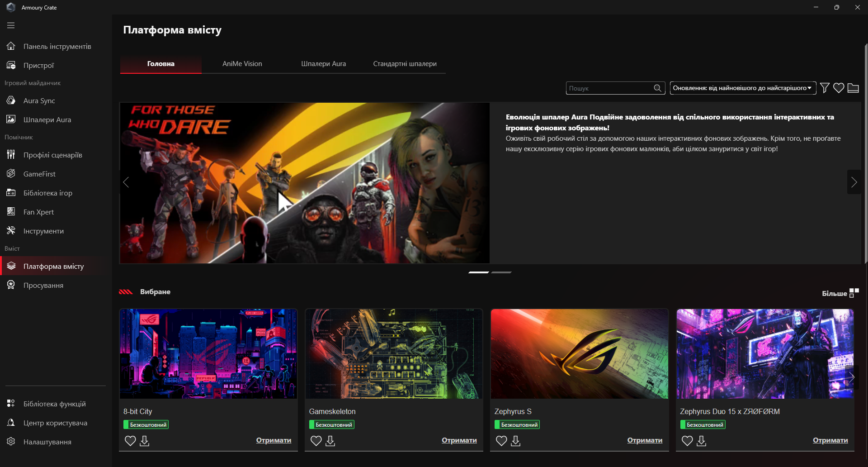Image resolution: width=868 pixels, height=467 pixels.
Task: Get the Gameskeleton wallpaper via Отримати
Action: click(x=459, y=440)
